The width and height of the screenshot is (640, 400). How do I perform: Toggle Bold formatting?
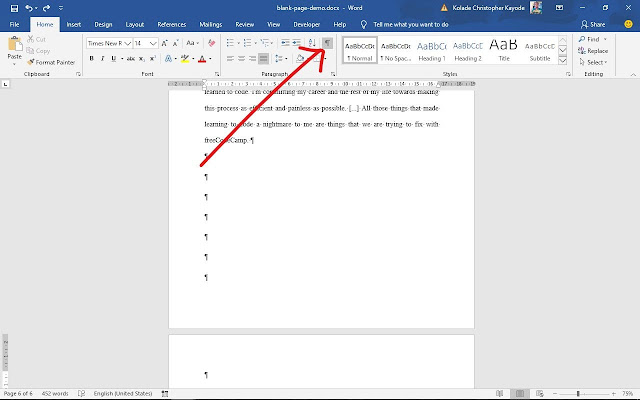pos(91,58)
